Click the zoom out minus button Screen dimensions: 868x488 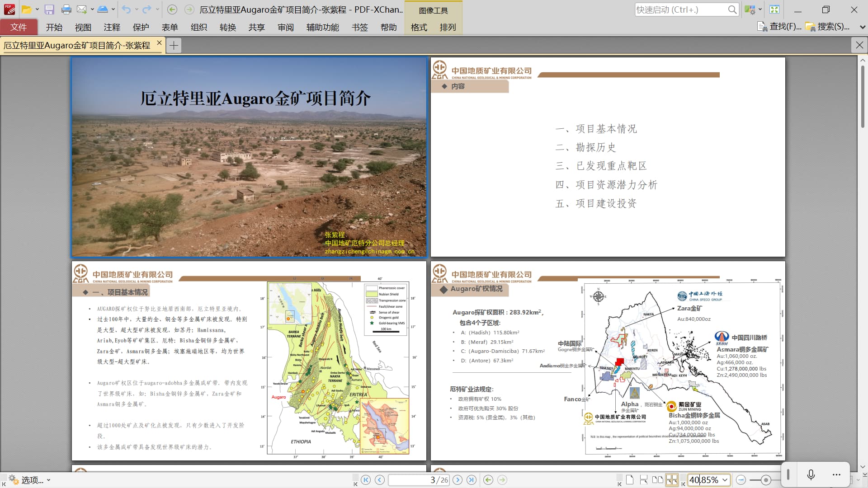tap(741, 480)
